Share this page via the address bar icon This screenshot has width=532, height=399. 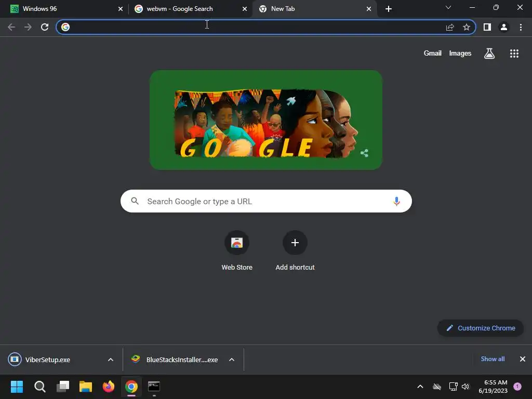pos(450,27)
